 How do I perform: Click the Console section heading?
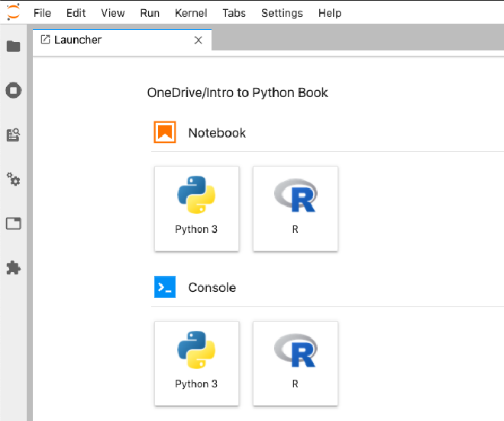[212, 287]
